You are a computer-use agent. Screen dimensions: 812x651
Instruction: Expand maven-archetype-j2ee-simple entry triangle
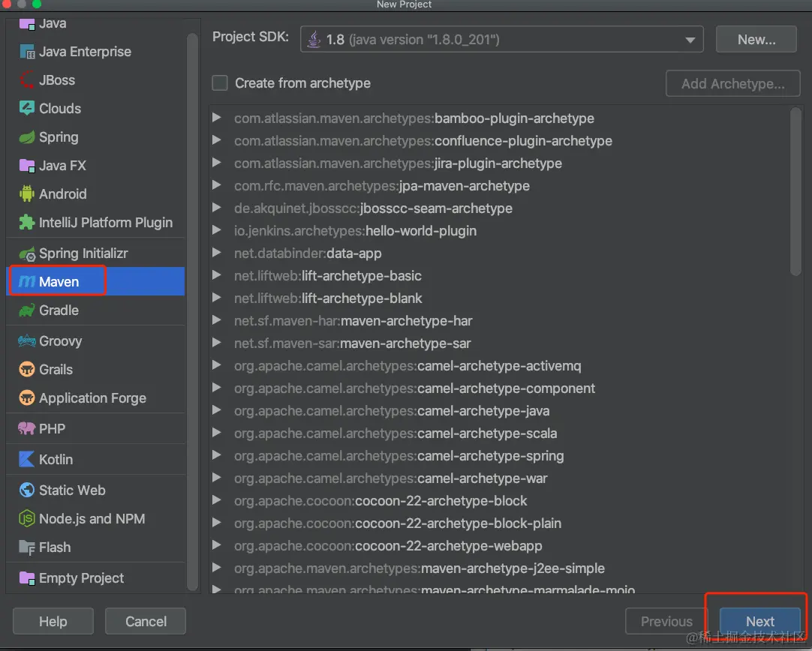pos(217,568)
